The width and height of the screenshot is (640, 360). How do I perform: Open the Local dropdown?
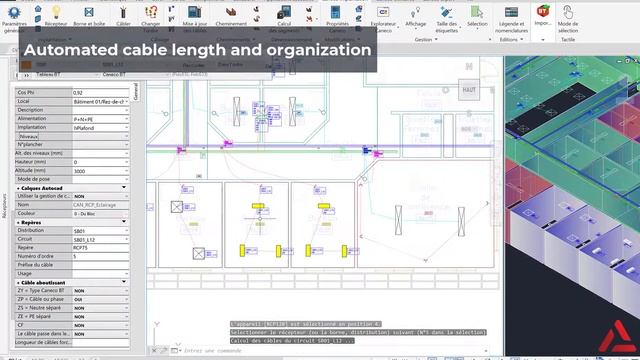click(x=127, y=101)
